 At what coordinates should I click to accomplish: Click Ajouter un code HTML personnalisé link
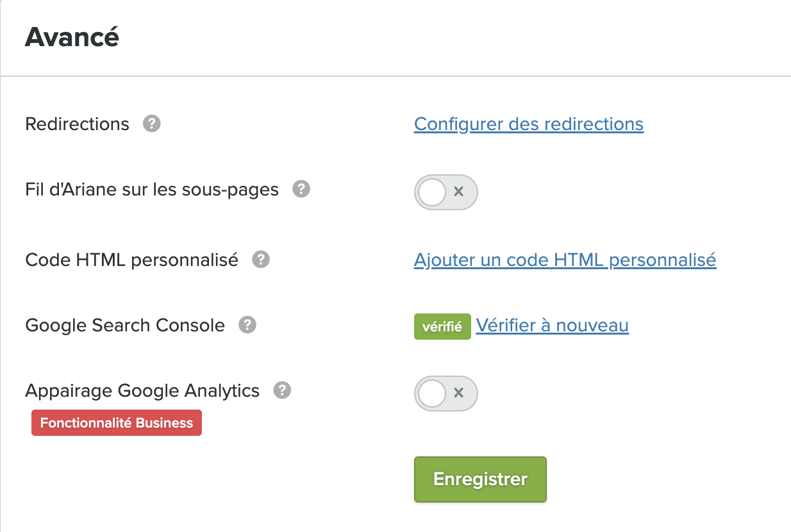pyautogui.click(x=565, y=260)
